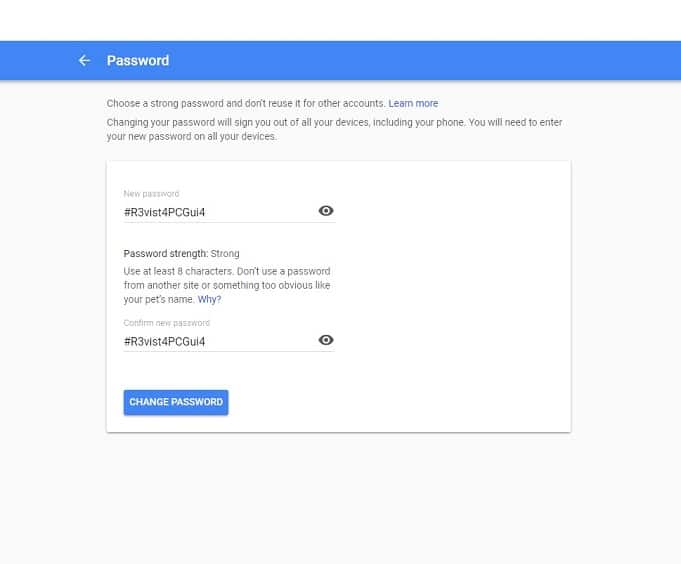This screenshot has width=681, height=564.
Task: Click the CHANGE PASSWORD button
Action: 176,402
